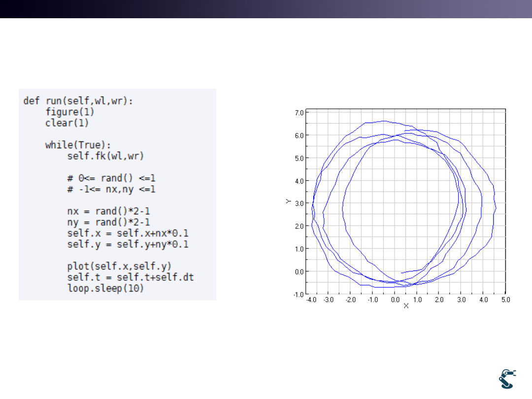The width and height of the screenshot is (532, 399).
Task: Click the -4.0 tick label on X axis
Action: click(311, 299)
